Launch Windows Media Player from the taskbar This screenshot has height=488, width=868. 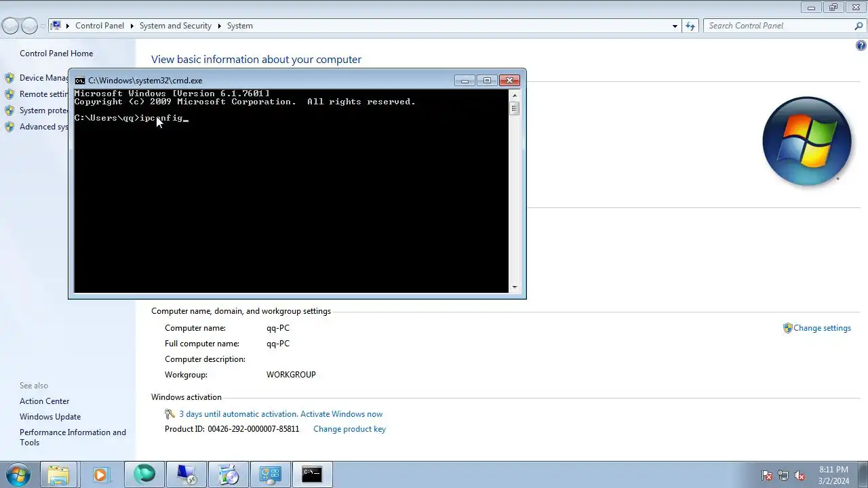point(100,474)
